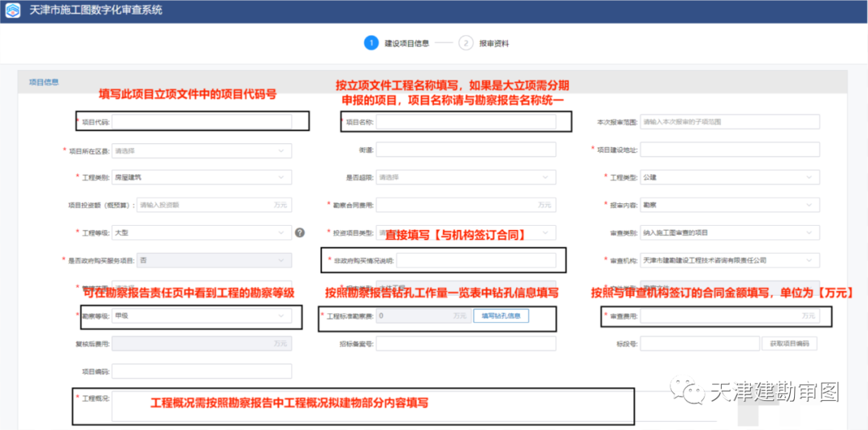The image size is (868, 430).
Task: Switch to the 报审资料 step
Action: click(x=484, y=43)
